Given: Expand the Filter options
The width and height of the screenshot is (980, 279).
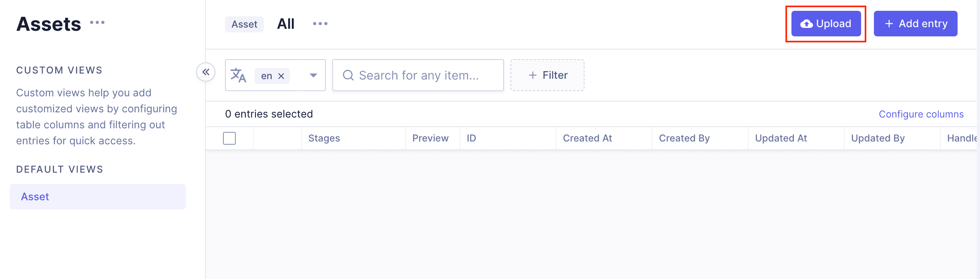Looking at the screenshot, I should coord(547,75).
